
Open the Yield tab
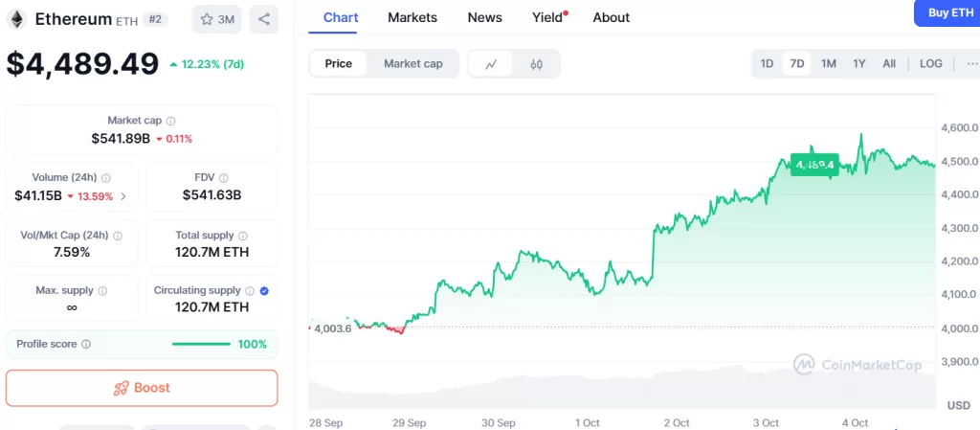click(x=547, y=17)
